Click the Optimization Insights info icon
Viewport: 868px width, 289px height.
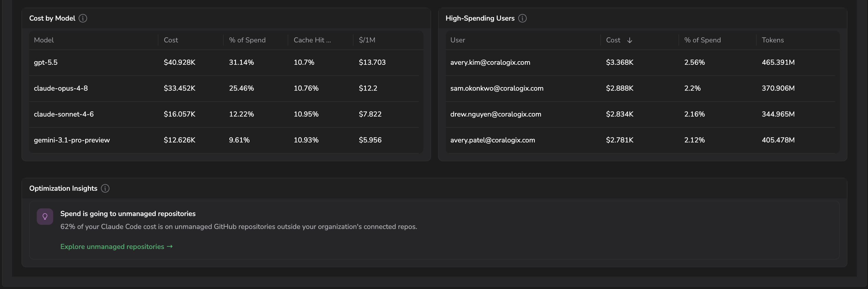pos(105,188)
